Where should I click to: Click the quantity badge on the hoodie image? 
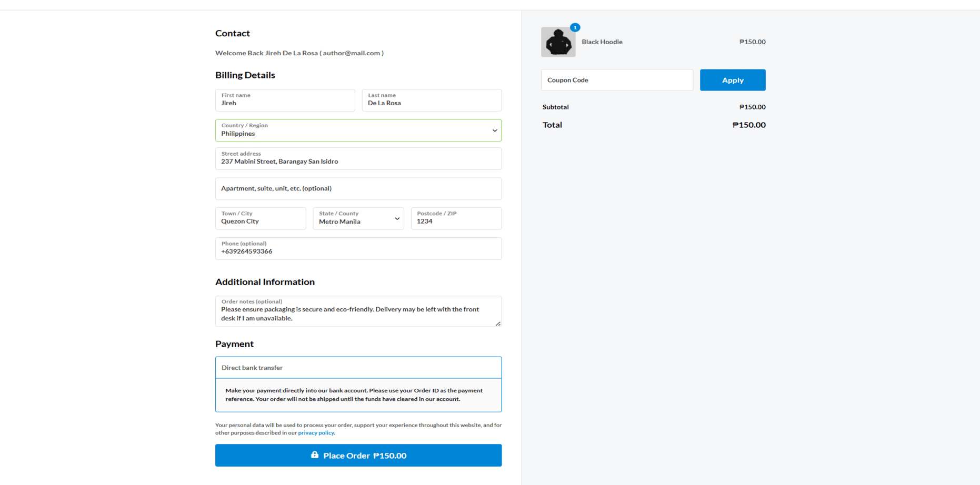(575, 27)
